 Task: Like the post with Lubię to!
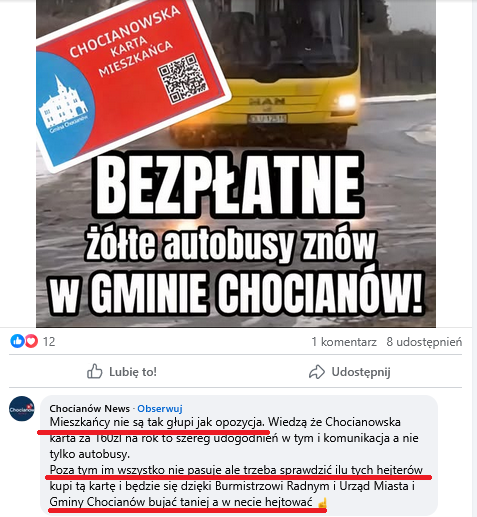pyautogui.click(x=122, y=372)
